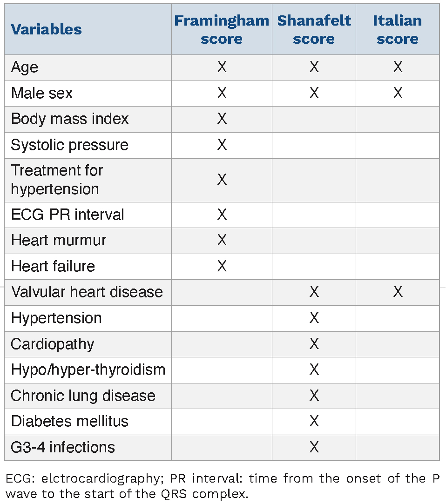This screenshot has height=504, width=446.
Task: Click the X for Hypertension under Shanafelt score
Action: coord(314,318)
